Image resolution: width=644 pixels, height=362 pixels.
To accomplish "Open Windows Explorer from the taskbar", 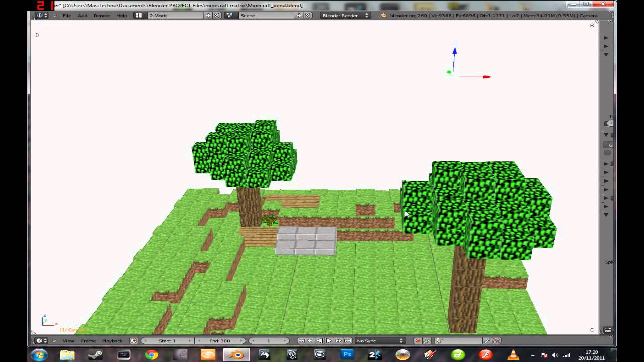I will click(x=67, y=355).
